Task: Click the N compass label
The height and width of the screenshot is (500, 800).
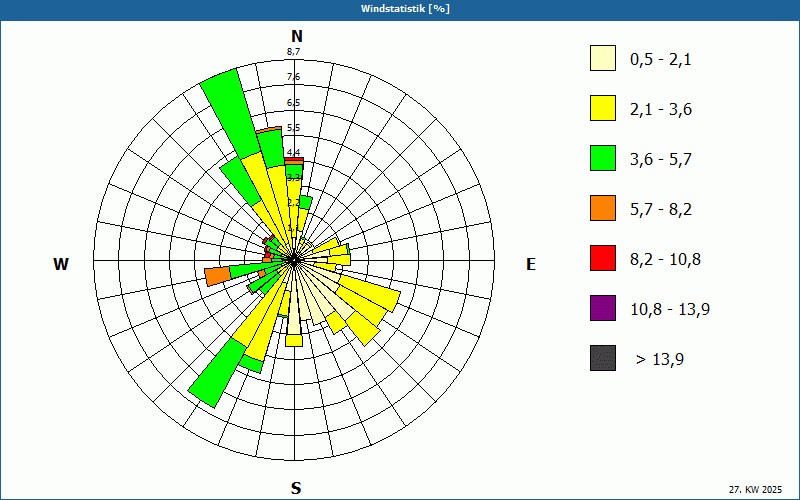Action: point(297,36)
